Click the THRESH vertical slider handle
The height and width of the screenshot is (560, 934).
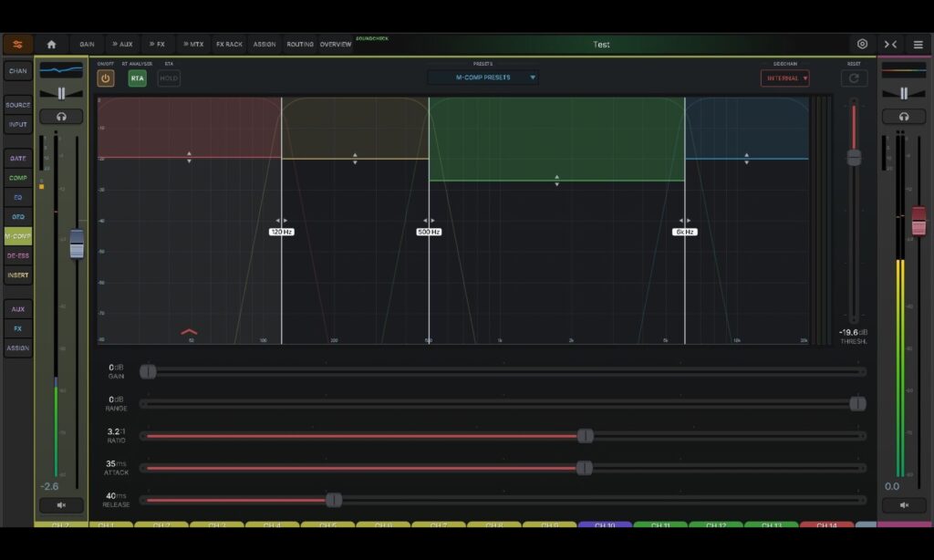pos(854,158)
